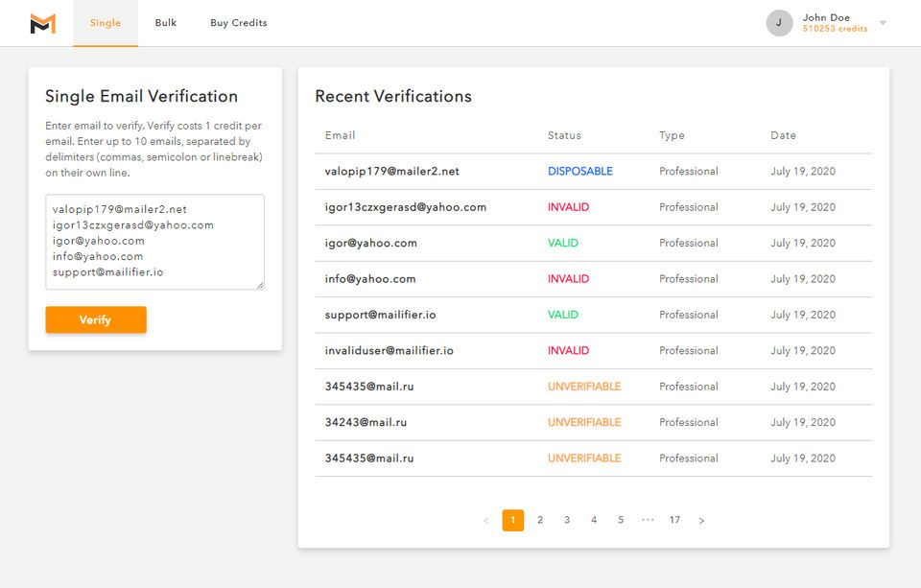Click the orange Verify button
Screen dimensions: 921x588
pos(96,319)
